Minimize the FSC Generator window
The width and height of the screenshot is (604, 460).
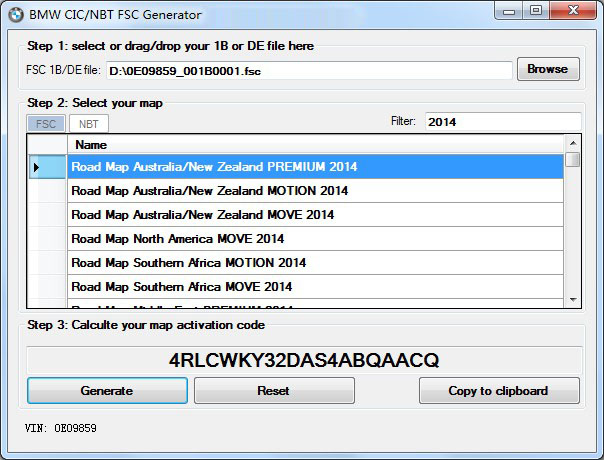tap(509, 11)
